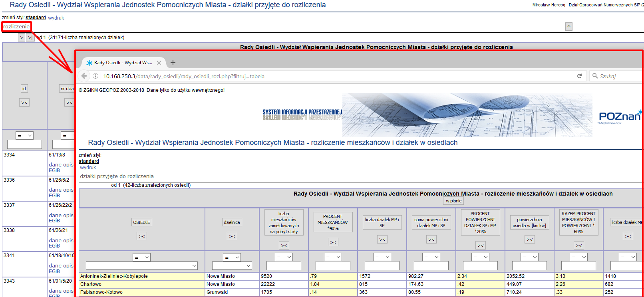Jump to last page with >| button
The image size is (644, 297).
pos(30,38)
